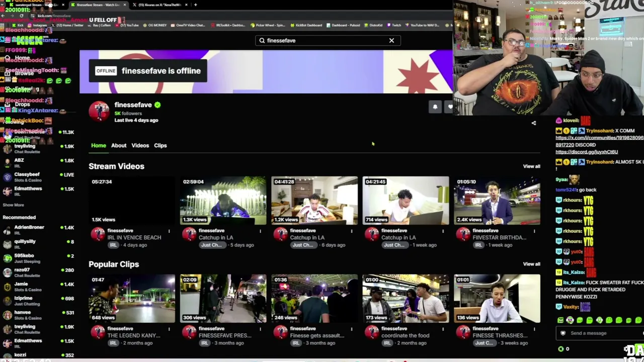Open options menu for FINESSEFAVE PRES... clip

click(260, 329)
